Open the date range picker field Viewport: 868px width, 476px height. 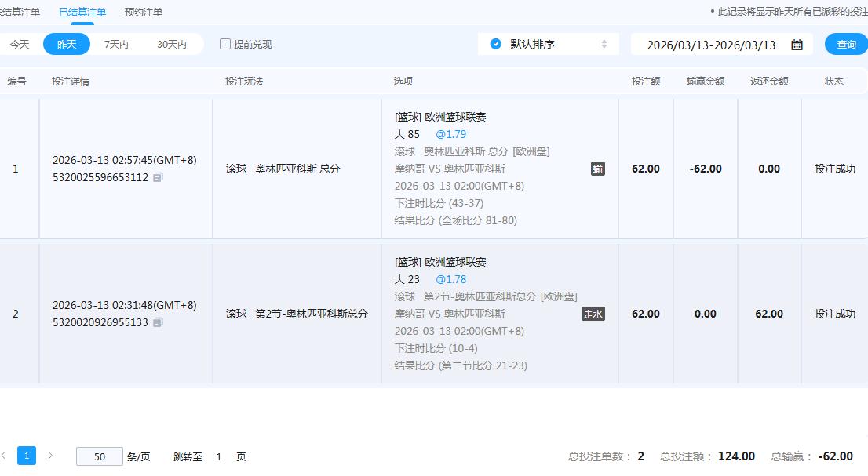pyautogui.click(x=710, y=45)
